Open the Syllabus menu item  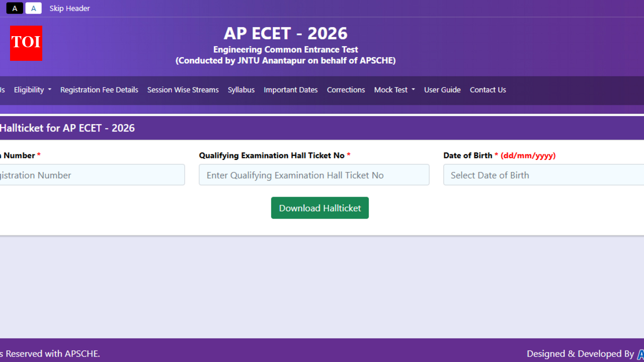coord(241,89)
